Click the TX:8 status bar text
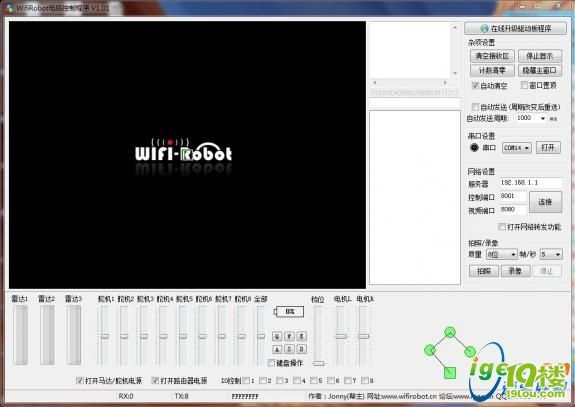The image size is (575, 407). pos(182,396)
